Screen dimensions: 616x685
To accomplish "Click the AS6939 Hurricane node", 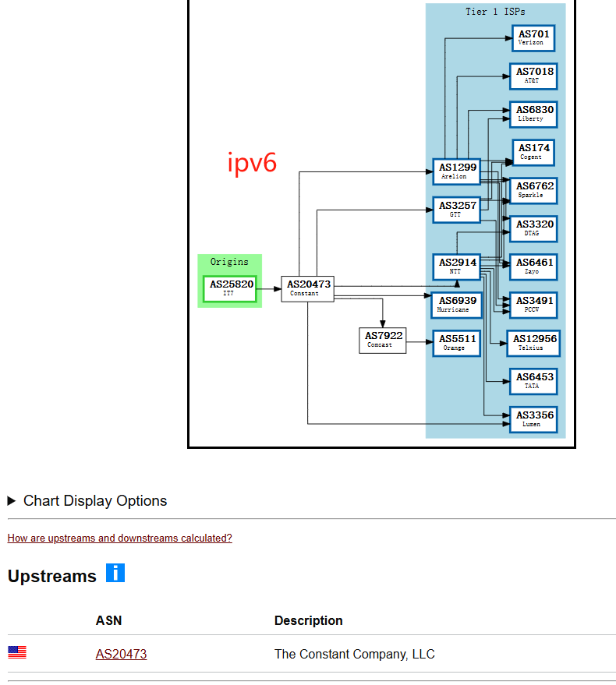I will (457, 305).
